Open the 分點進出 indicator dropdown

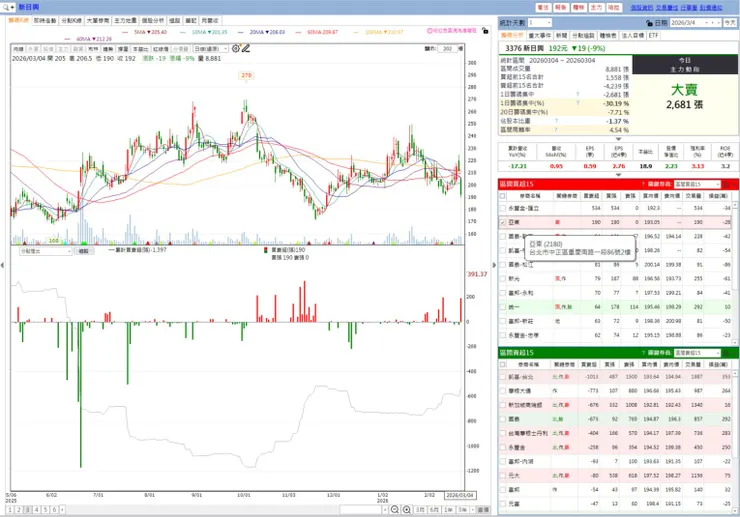pos(45,251)
